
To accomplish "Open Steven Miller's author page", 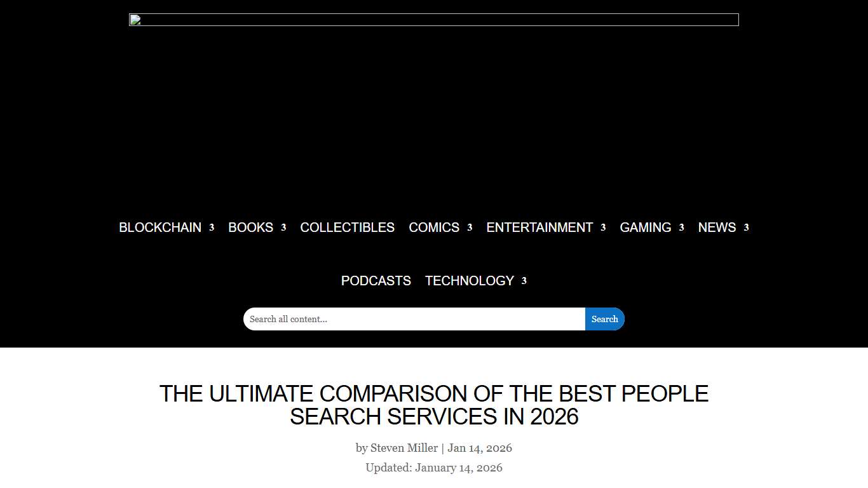I will click(403, 448).
